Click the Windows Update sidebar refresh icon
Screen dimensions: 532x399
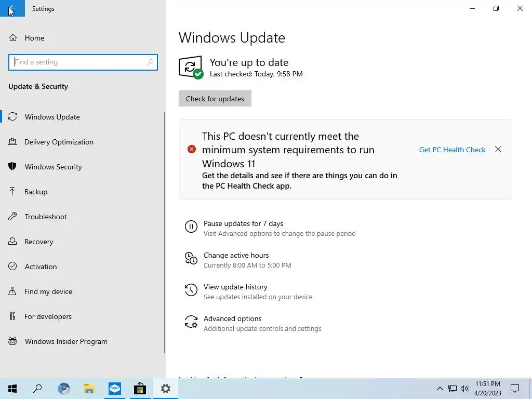coord(12,117)
